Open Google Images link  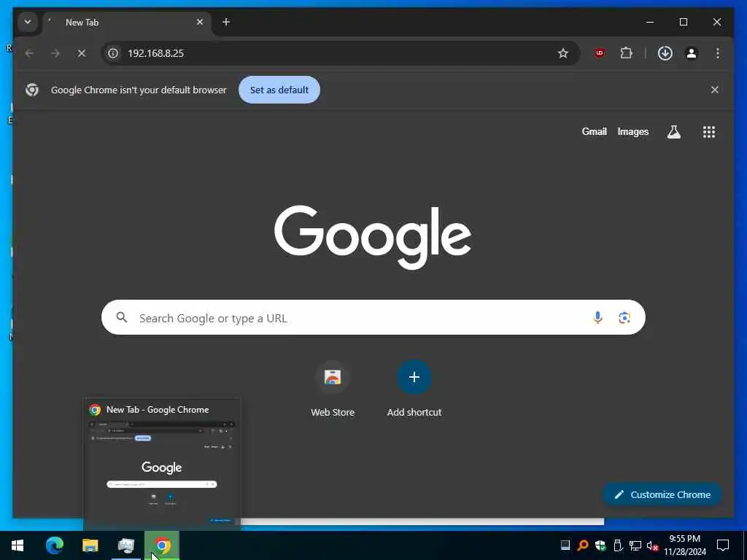tap(632, 132)
